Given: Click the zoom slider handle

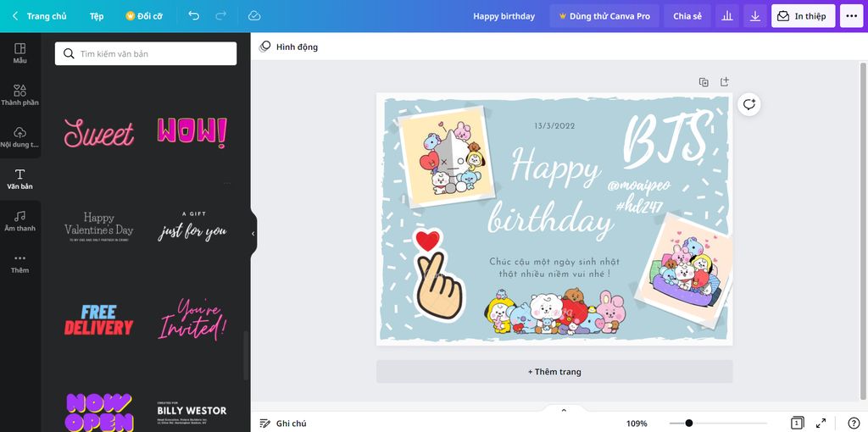Looking at the screenshot, I should coord(688,424).
